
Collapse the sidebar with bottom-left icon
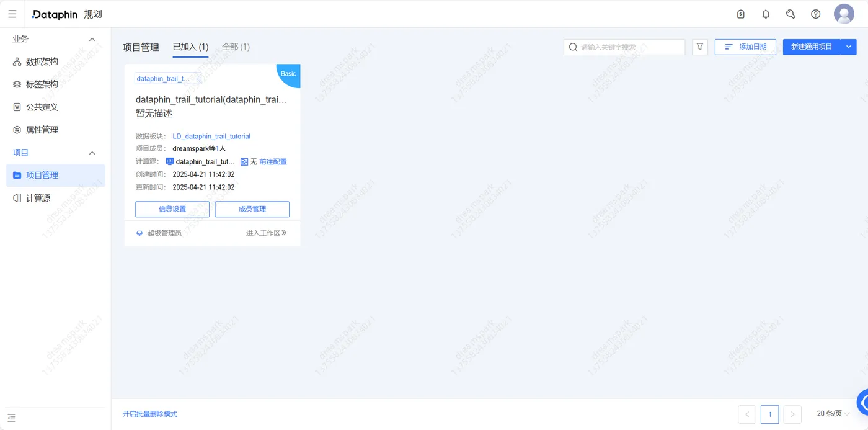[11, 418]
